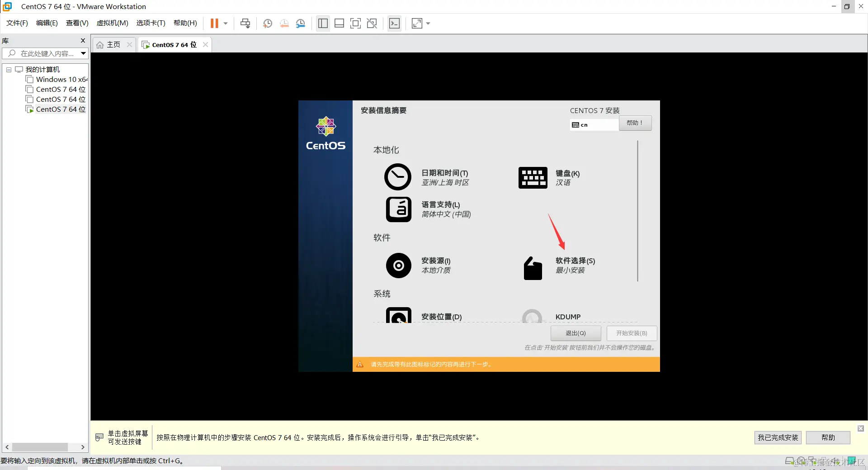Open the 软件选择 package icon

point(533,269)
